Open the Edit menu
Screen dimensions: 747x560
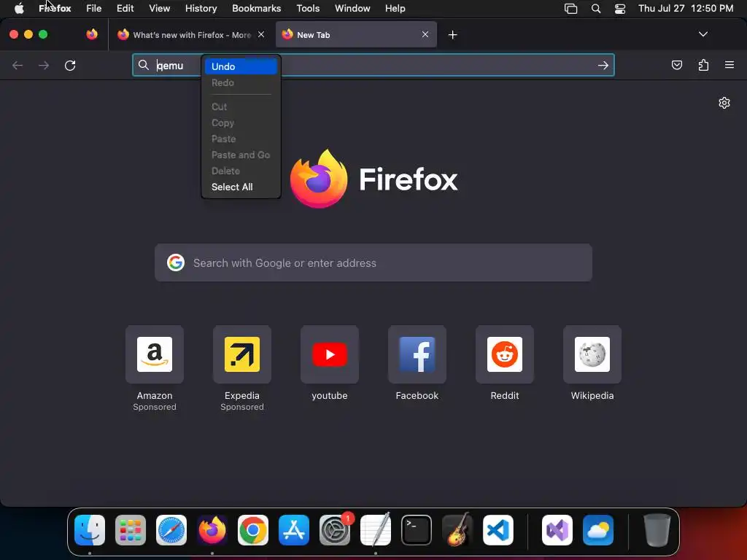pos(125,9)
